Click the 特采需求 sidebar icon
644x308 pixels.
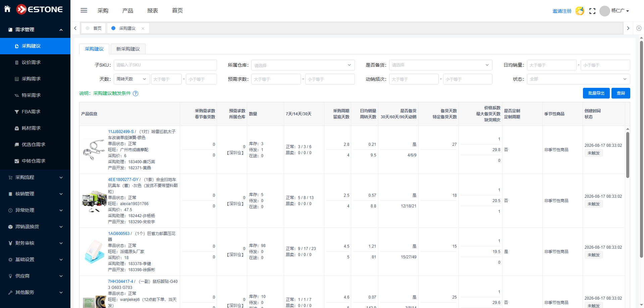coord(17,96)
